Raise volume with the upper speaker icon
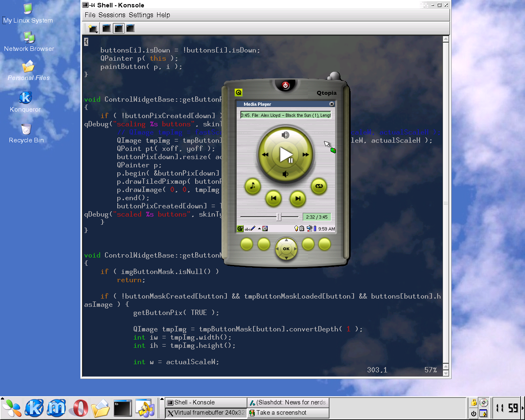This screenshot has height=420, width=525. (x=285, y=135)
